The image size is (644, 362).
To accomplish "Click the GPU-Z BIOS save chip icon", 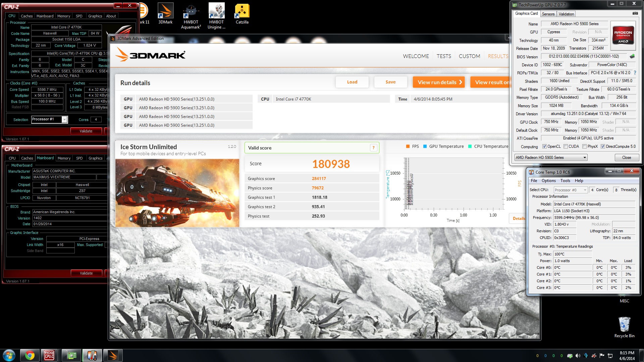I will click(632, 56).
